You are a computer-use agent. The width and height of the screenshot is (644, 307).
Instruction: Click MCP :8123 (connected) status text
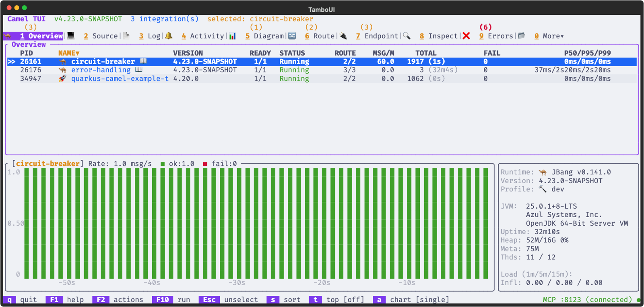tap(588, 300)
